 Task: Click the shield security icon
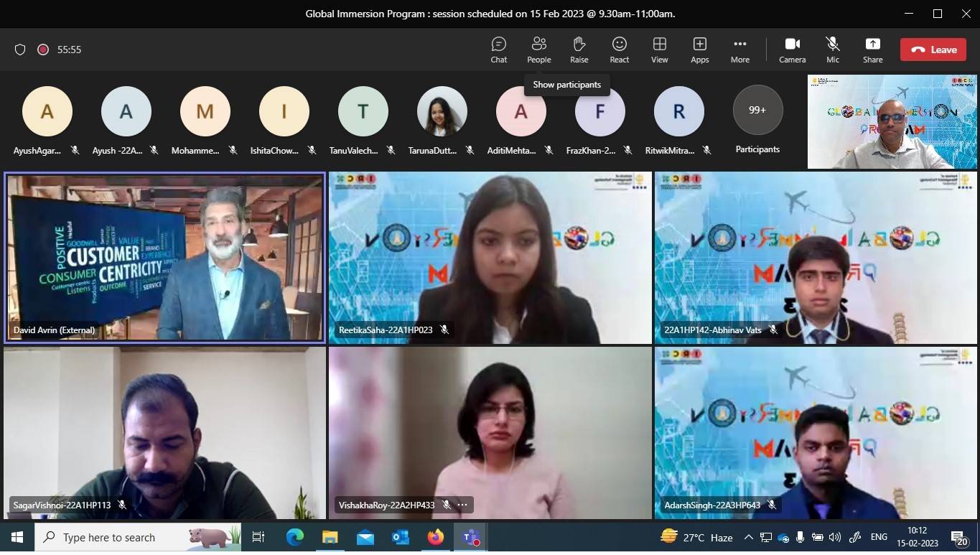20,50
